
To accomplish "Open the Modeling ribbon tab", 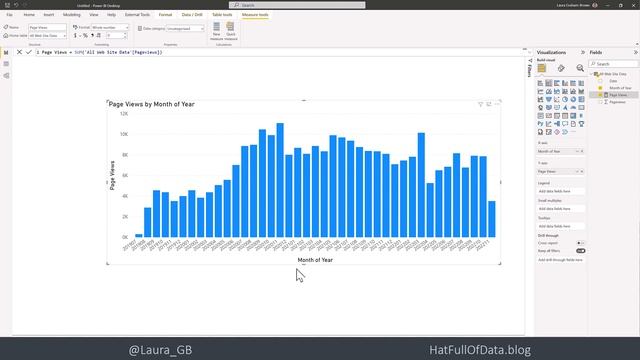I will [x=72, y=15].
